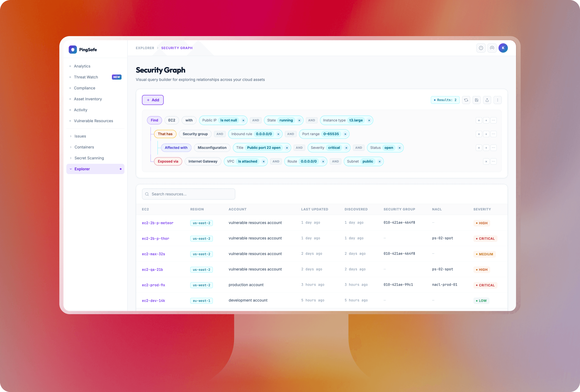Click the us-west-2 region tag

click(202, 285)
